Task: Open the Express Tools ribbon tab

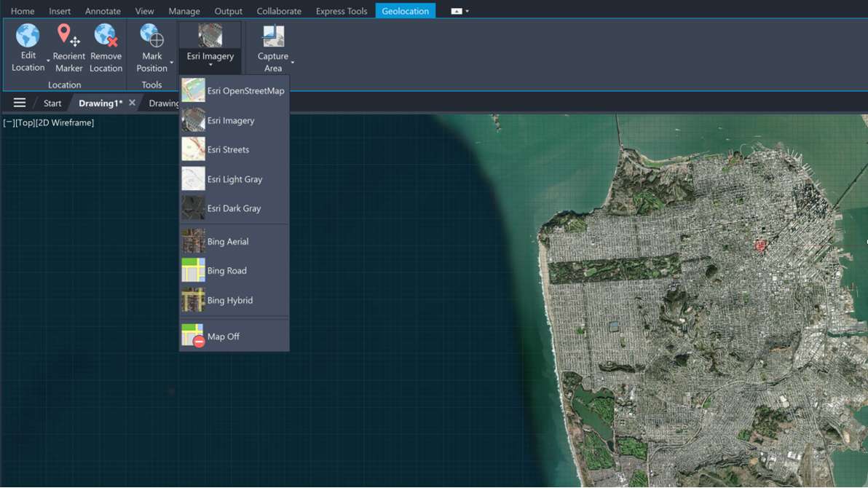Action: click(x=342, y=11)
